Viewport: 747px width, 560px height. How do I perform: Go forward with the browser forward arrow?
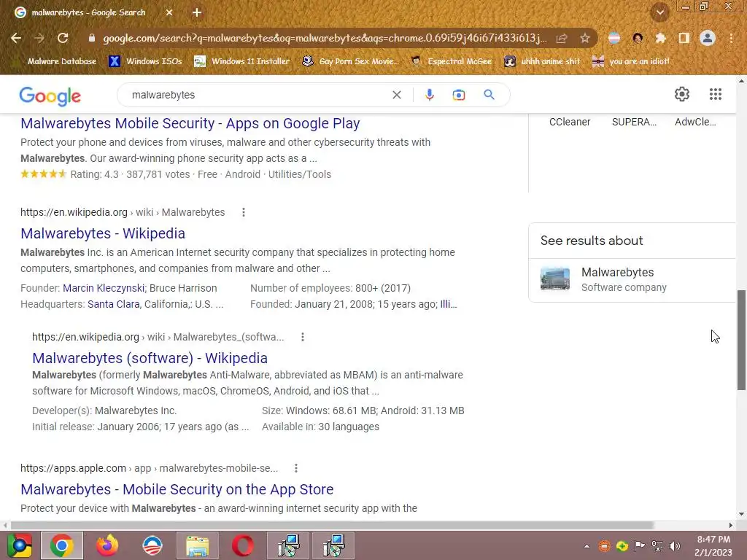(x=39, y=38)
